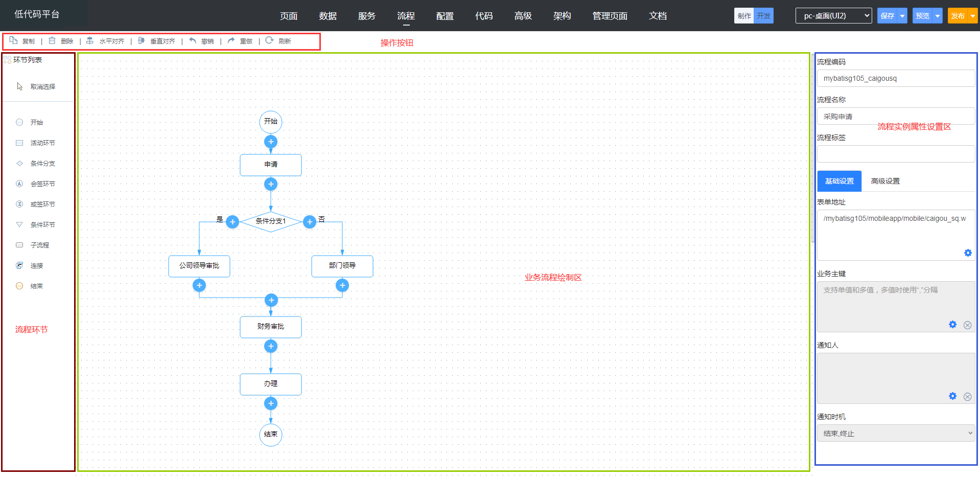
Task: Open the 通知时机 dropdown
Action: [896, 433]
